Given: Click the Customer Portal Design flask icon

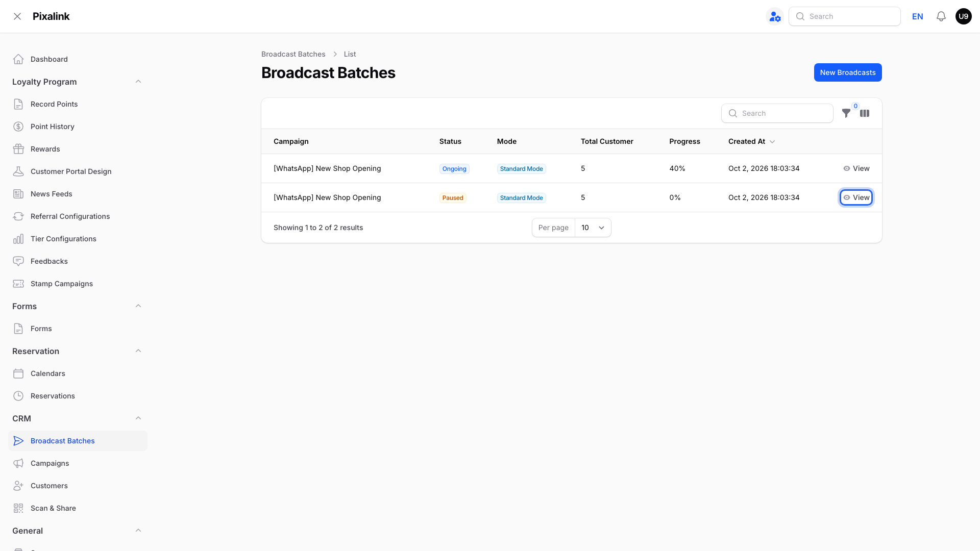Looking at the screenshot, I should (18, 171).
